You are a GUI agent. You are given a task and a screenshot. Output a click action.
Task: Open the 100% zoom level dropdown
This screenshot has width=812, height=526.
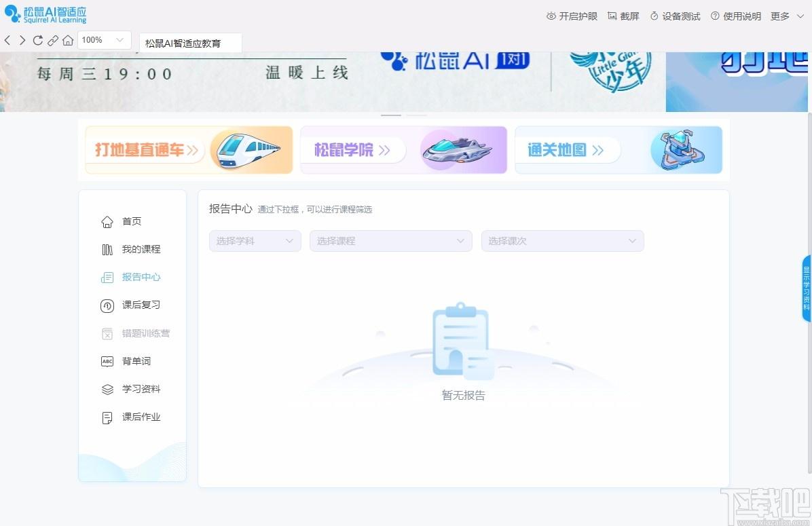(104, 40)
